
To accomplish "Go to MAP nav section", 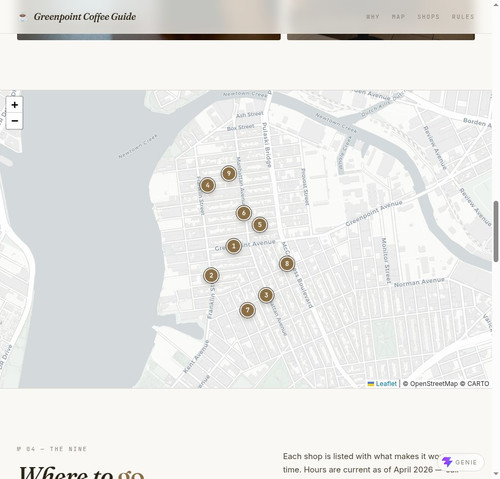I will (398, 17).
